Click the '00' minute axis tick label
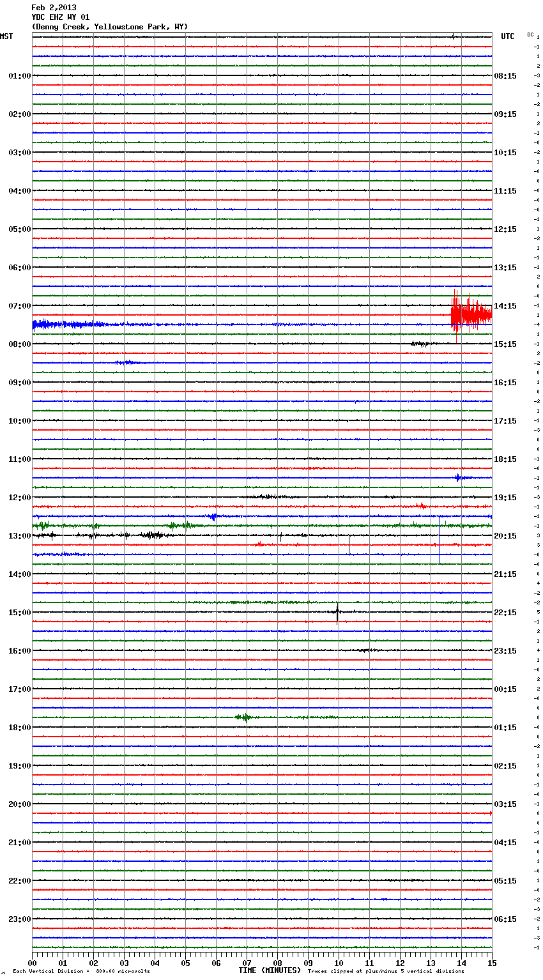 [32, 963]
